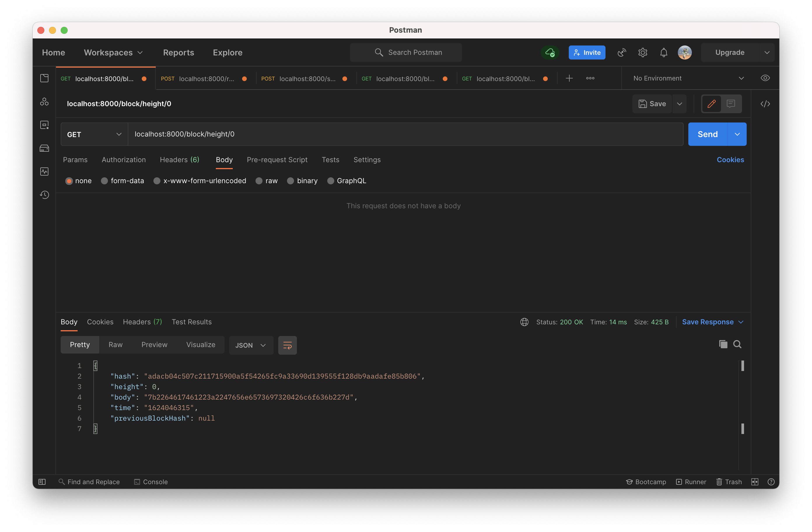Search within the response body
Image resolution: width=812 pixels, height=532 pixels.
tap(738, 344)
